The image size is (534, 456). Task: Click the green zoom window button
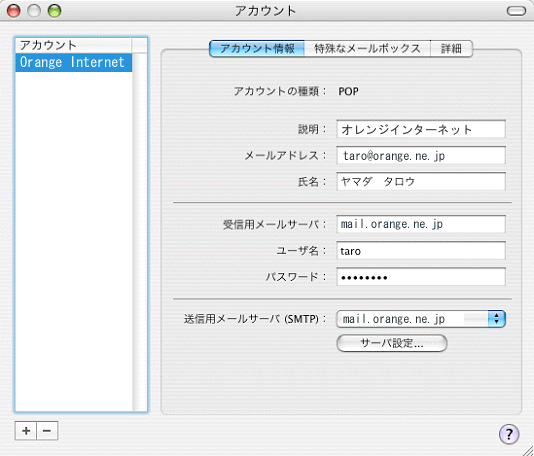[x=54, y=11]
